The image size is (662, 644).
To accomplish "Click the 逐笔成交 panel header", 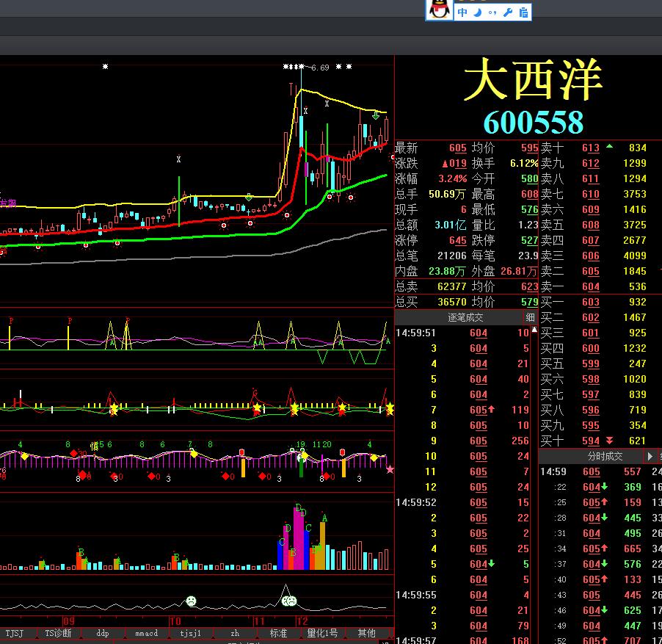I will click(465, 317).
